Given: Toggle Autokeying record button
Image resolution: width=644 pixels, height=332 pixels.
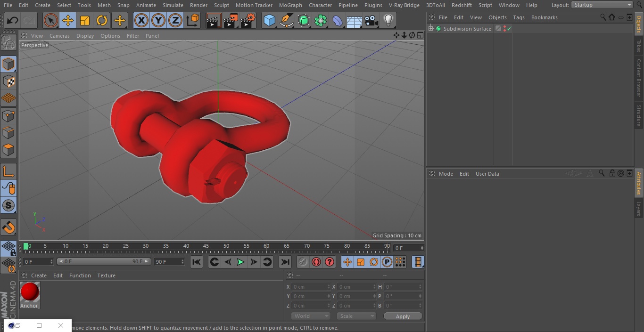Looking at the screenshot, I should [316, 262].
